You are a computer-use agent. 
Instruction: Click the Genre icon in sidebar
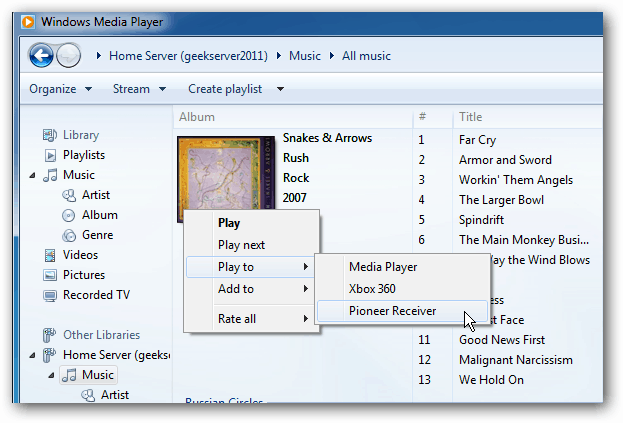(69, 235)
